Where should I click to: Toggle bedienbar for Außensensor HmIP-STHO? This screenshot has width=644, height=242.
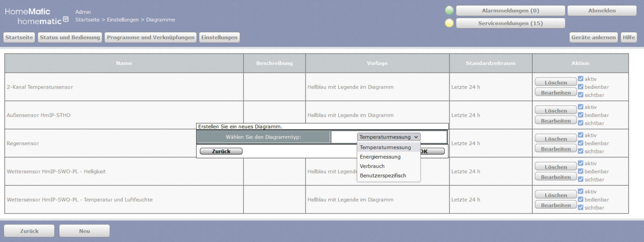[580, 115]
